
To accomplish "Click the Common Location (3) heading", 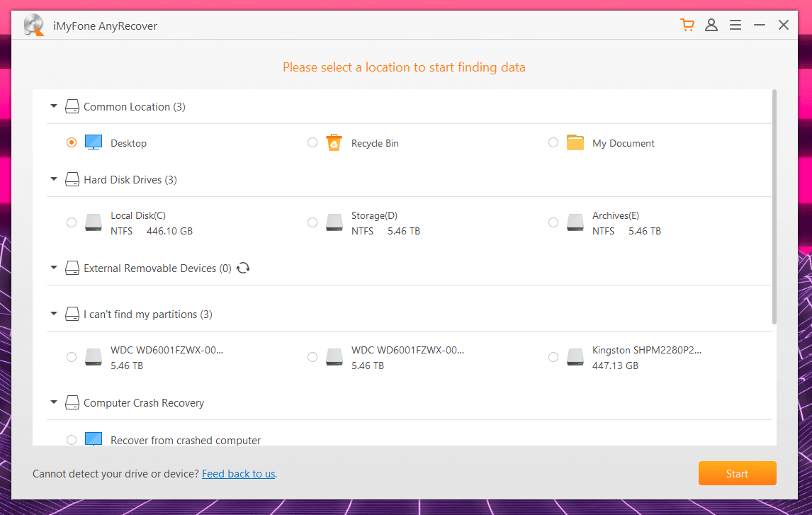I will [135, 107].
